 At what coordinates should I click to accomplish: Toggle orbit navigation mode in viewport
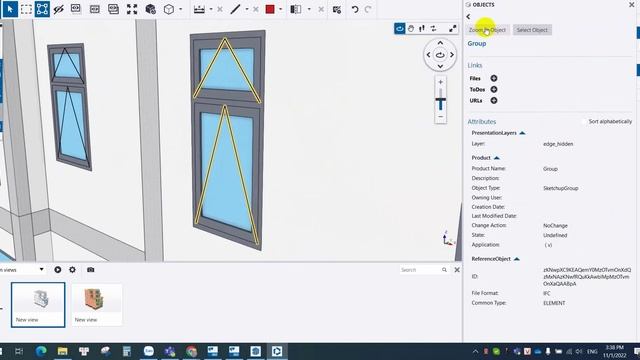pos(400,28)
